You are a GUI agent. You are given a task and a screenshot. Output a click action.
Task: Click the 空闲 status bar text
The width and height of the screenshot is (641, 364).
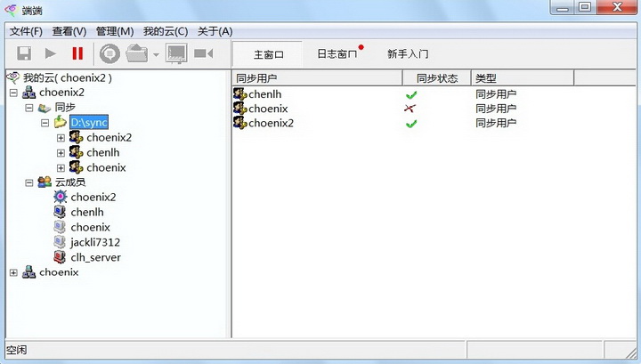pyautogui.click(x=16, y=350)
